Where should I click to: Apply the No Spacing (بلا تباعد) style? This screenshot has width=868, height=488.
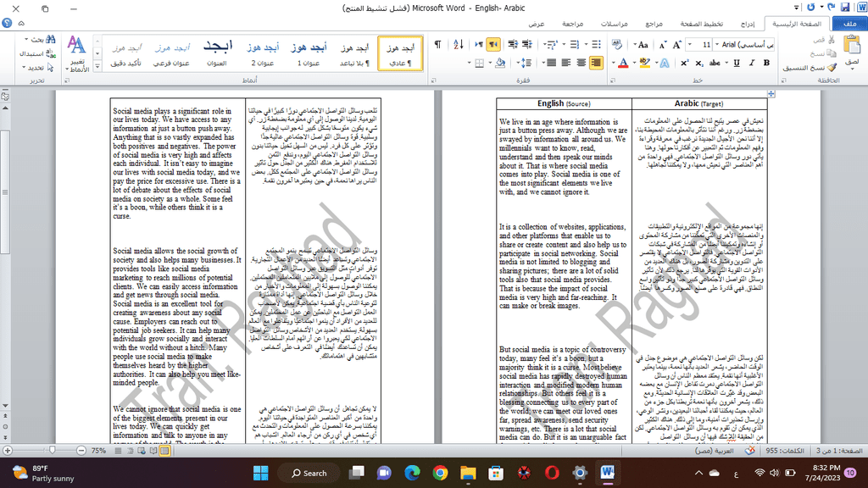(354, 53)
